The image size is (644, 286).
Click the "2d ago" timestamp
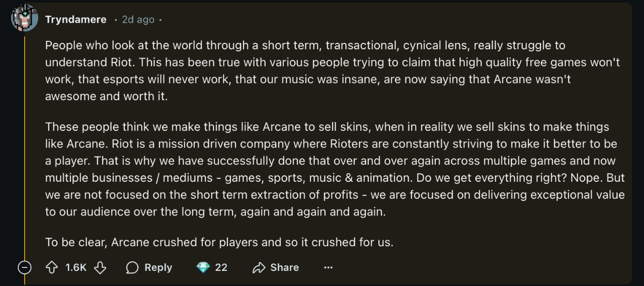[138, 20]
